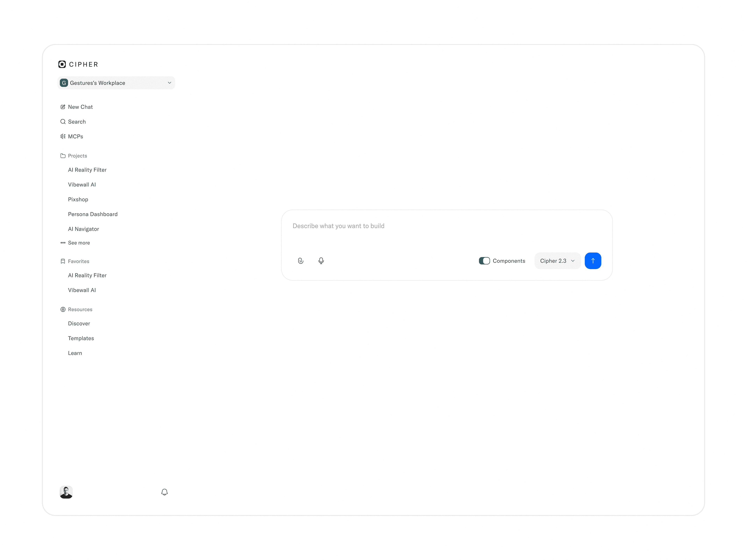This screenshot has height=560, width=747.
Task: Click the Cipher logo icon
Action: coord(62,64)
